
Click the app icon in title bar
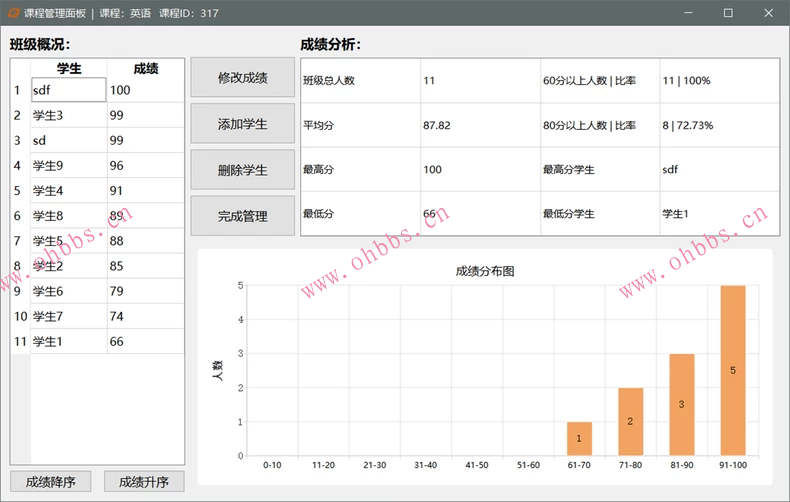[13, 13]
